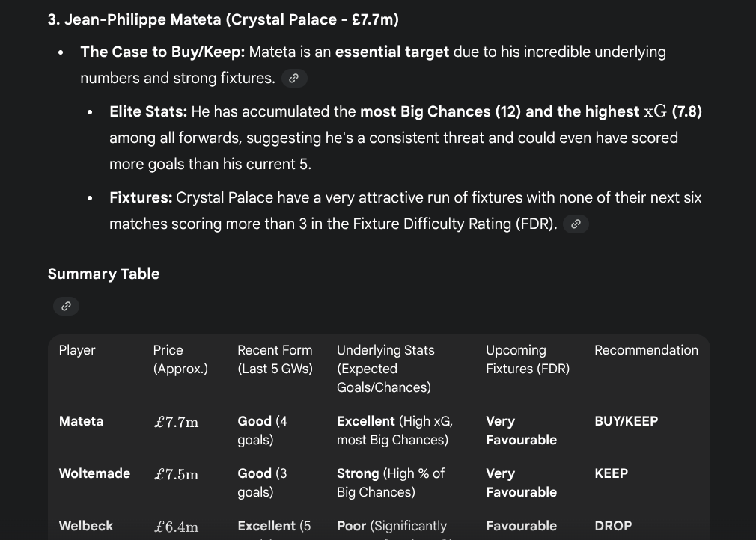This screenshot has width=756, height=540.
Task: Select the Woltemade row name cell
Action: [x=94, y=473]
